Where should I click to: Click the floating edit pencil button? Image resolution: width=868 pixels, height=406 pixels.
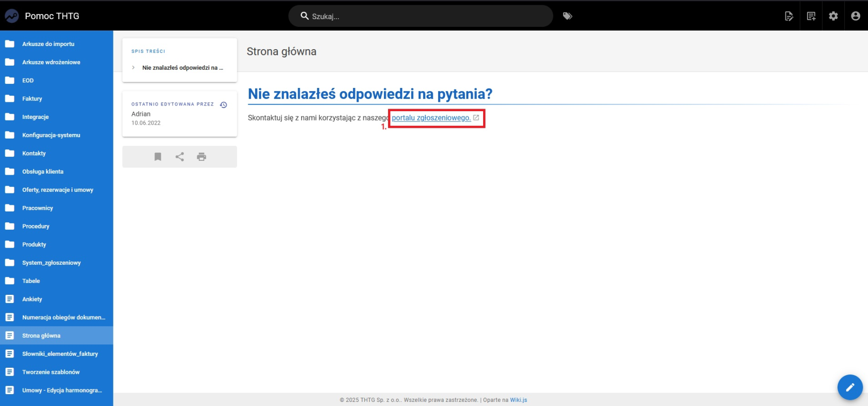point(850,387)
